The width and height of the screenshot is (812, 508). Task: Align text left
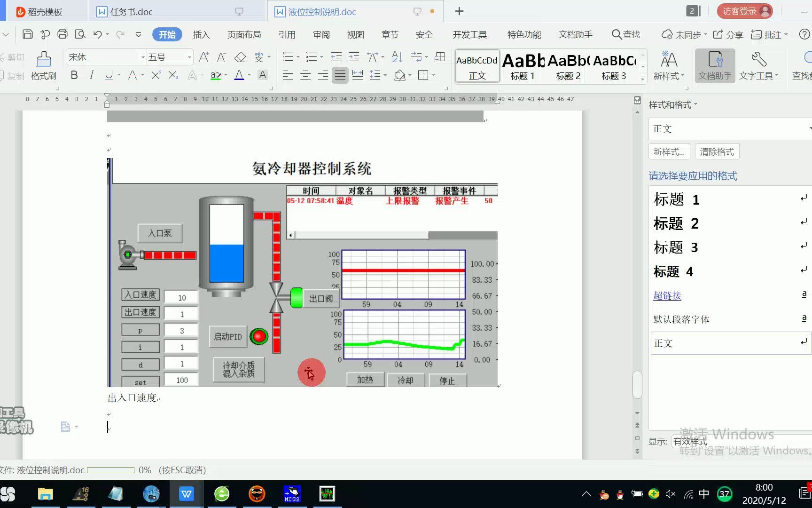tap(288, 75)
